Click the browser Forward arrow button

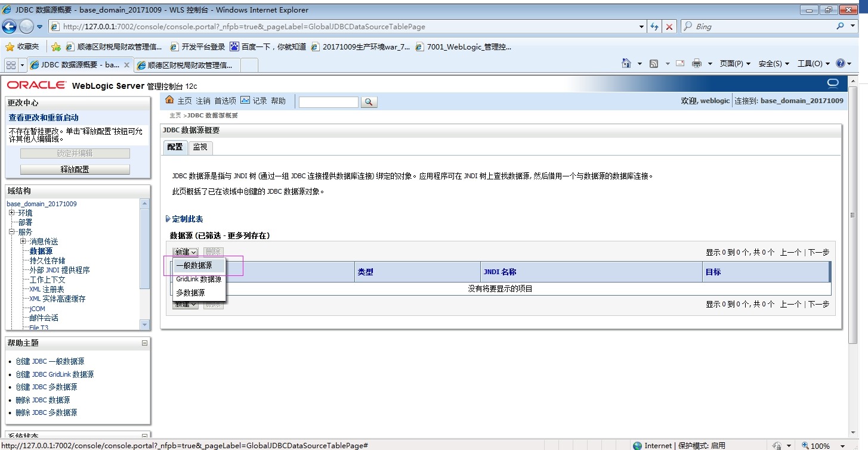(27, 26)
